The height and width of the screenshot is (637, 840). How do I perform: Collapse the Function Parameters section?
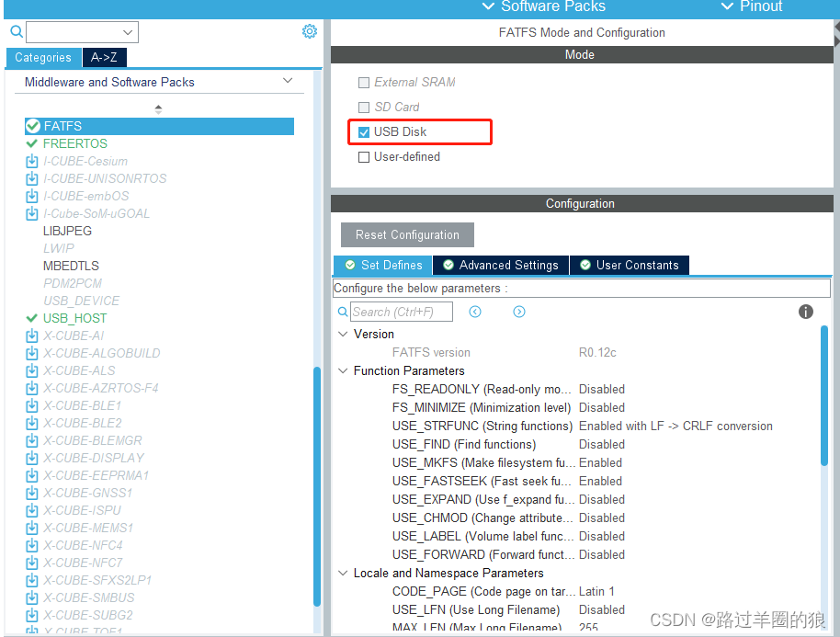[x=343, y=370]
